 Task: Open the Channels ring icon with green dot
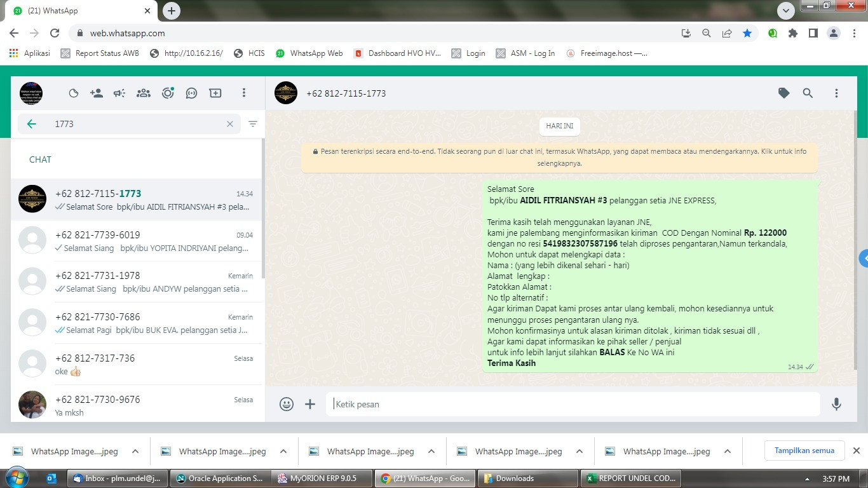[168, 93]
